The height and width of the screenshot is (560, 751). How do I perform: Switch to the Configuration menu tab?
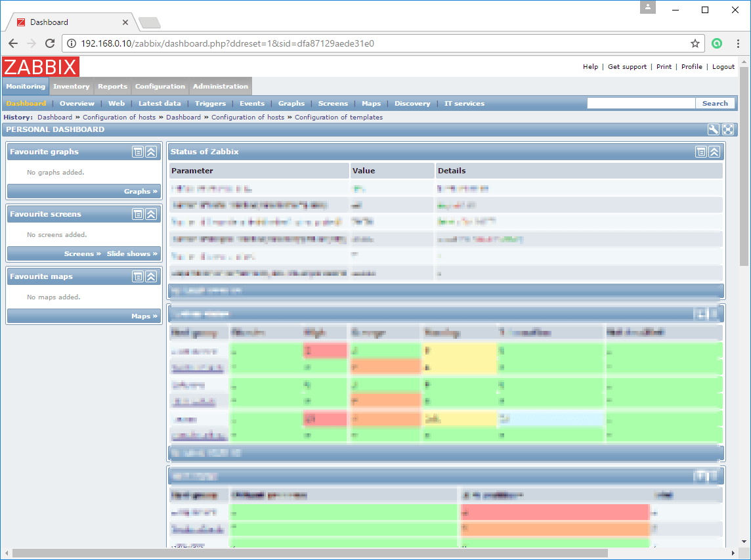point(160,86)
